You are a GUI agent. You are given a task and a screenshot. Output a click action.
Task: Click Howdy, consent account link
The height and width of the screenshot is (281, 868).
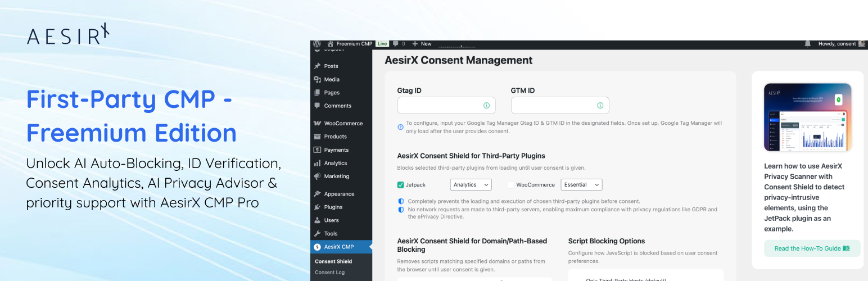(x=837, y=44)
